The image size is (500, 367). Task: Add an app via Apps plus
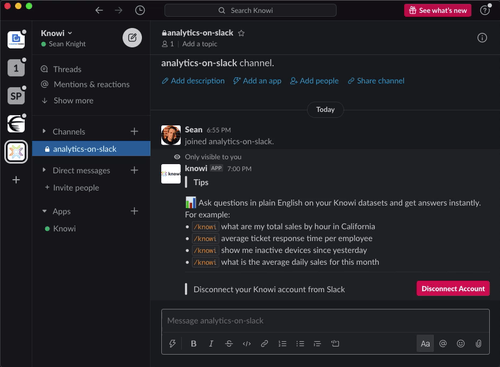134,211
